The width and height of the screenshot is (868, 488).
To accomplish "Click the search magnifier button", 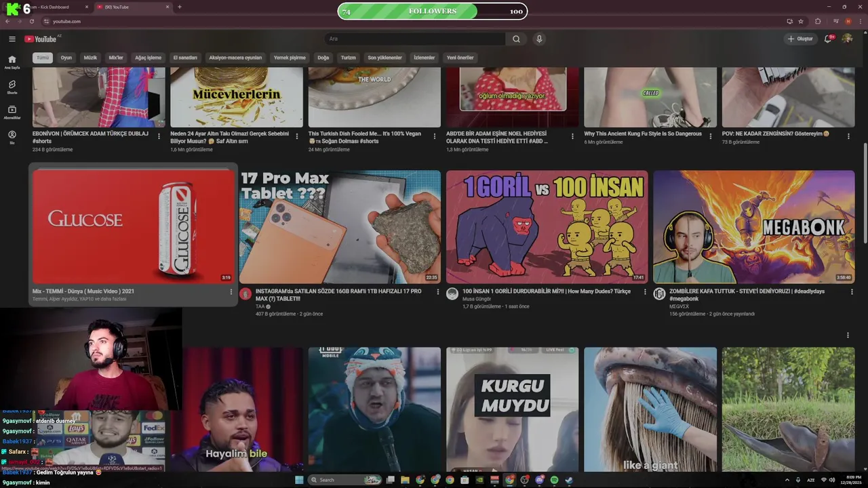I will point(516,39).
